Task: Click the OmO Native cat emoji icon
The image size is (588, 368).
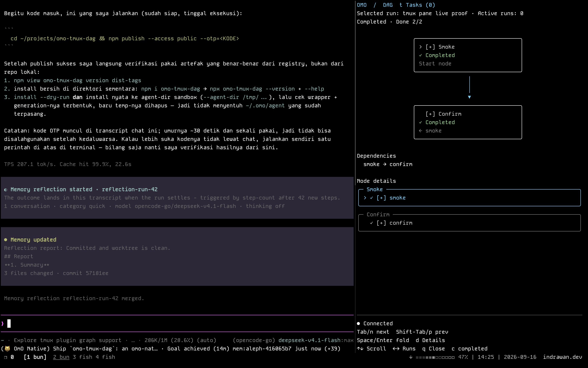Action: tap(7, 349)
